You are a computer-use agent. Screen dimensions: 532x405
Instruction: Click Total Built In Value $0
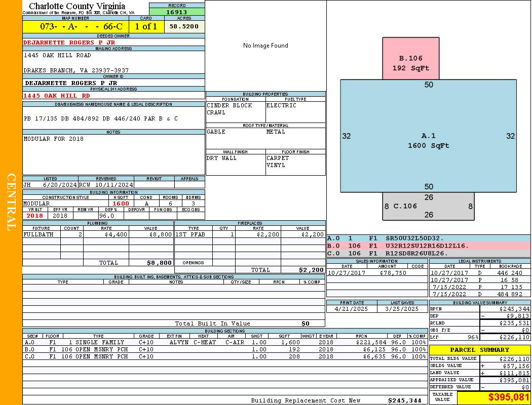tap(306, 323)
